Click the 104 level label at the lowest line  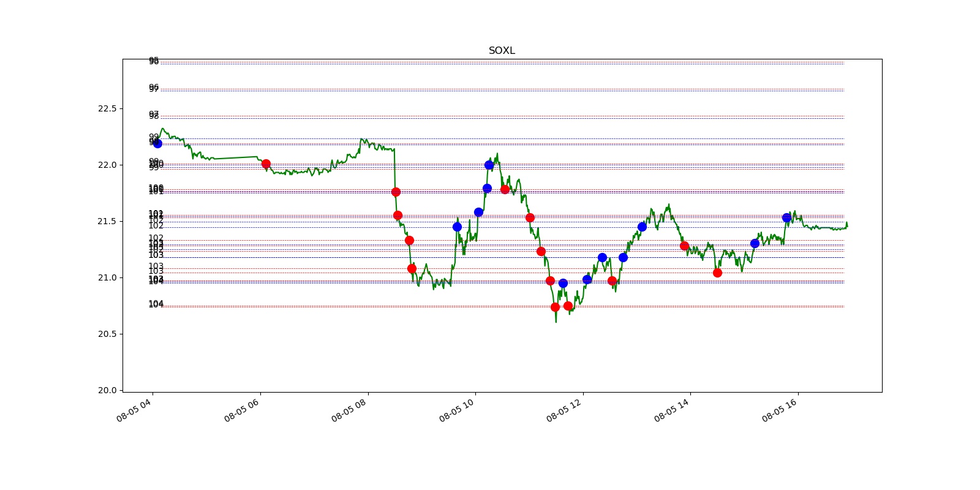pyautogui.click(x=156, y=304)
